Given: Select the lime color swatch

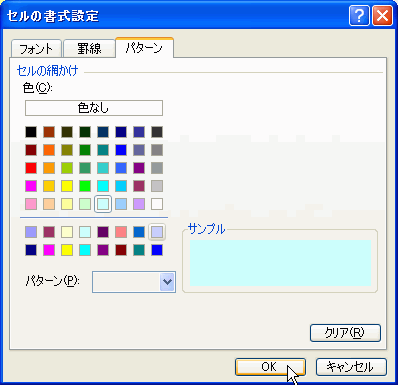Looking at the screenshot, I should 67,168.
